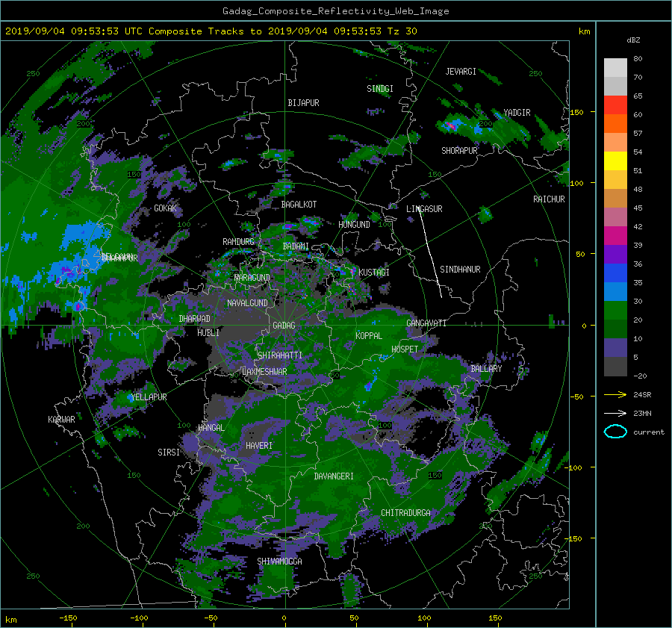Click the 'SINDGI' city label

pos(380,89)
